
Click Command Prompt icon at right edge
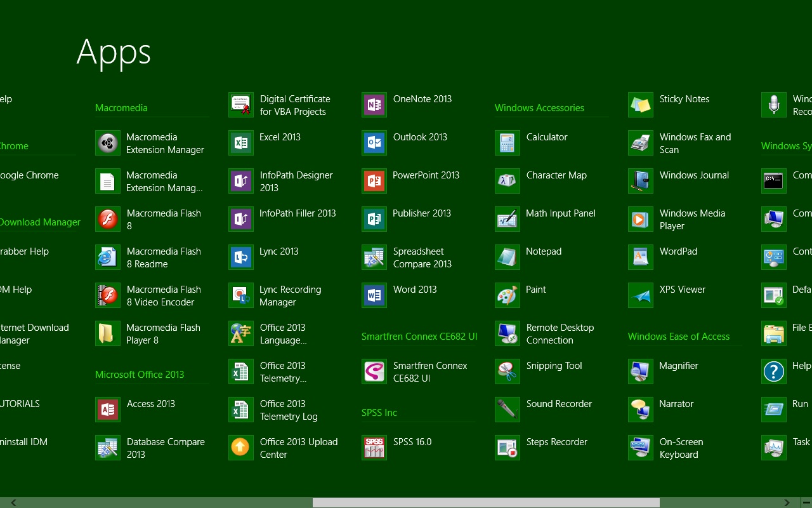click(774, 181)
